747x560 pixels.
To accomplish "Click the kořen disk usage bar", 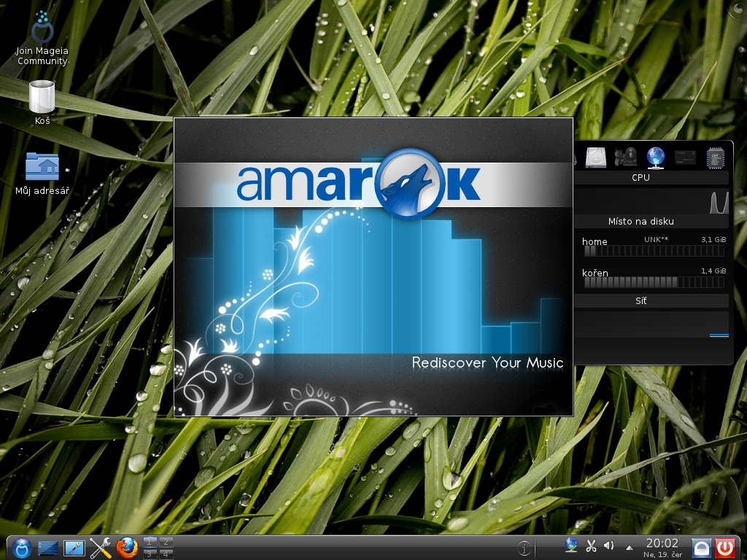I will pyautogui.click(x=654, y=282).
